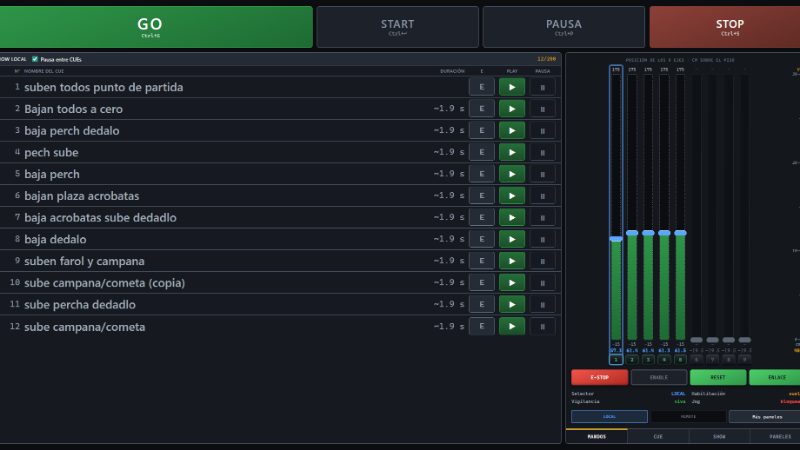Pause the bajan plaza acrobatas cue
The height and width of the screenshot is (450, 800).
tap(542, 196)
